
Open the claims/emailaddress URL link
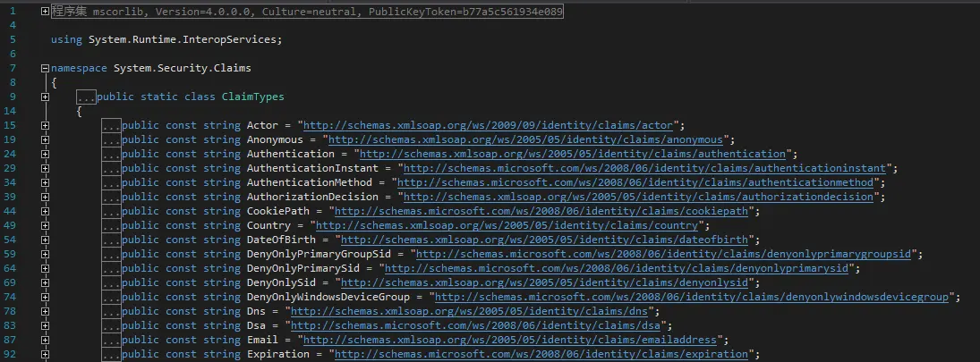[x=510, y=341]
